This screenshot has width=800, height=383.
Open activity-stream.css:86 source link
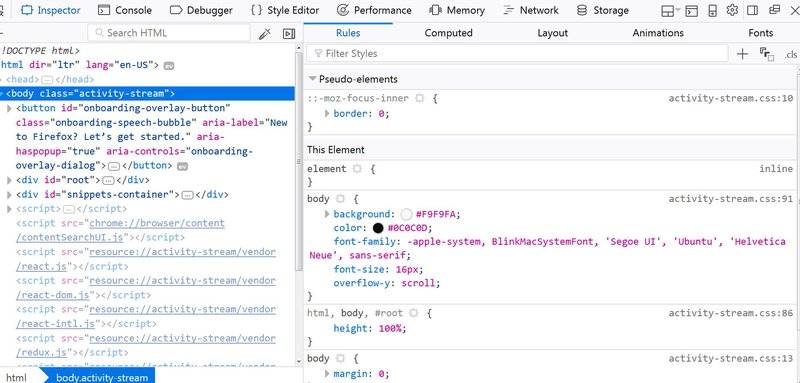pos(731,313)
